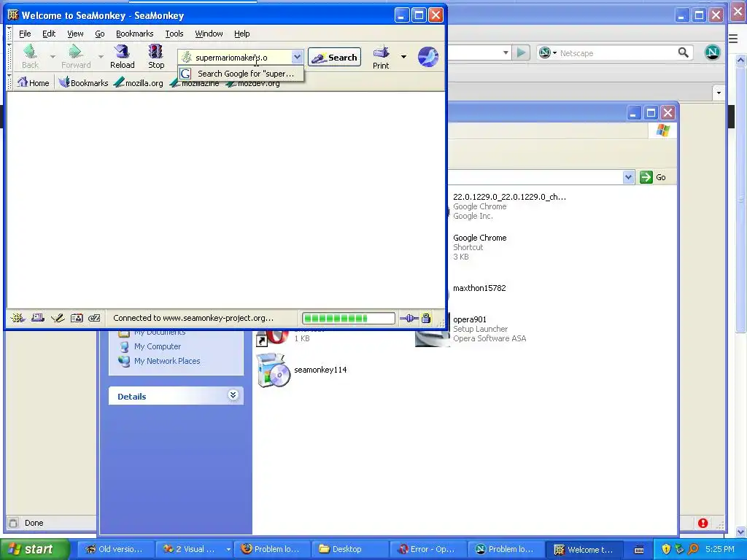Toggle the online/offline connection icon
This screenshot has height=560, width=747.
(x=409, y=318)
